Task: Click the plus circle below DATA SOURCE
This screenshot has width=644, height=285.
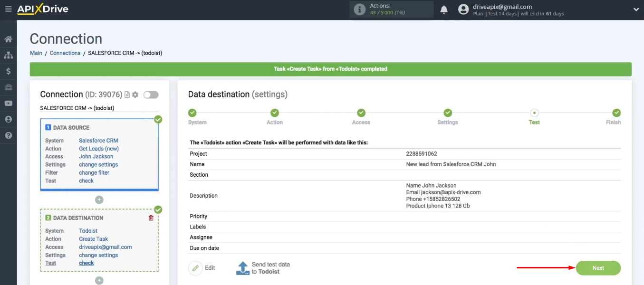Action: [99, 199]
